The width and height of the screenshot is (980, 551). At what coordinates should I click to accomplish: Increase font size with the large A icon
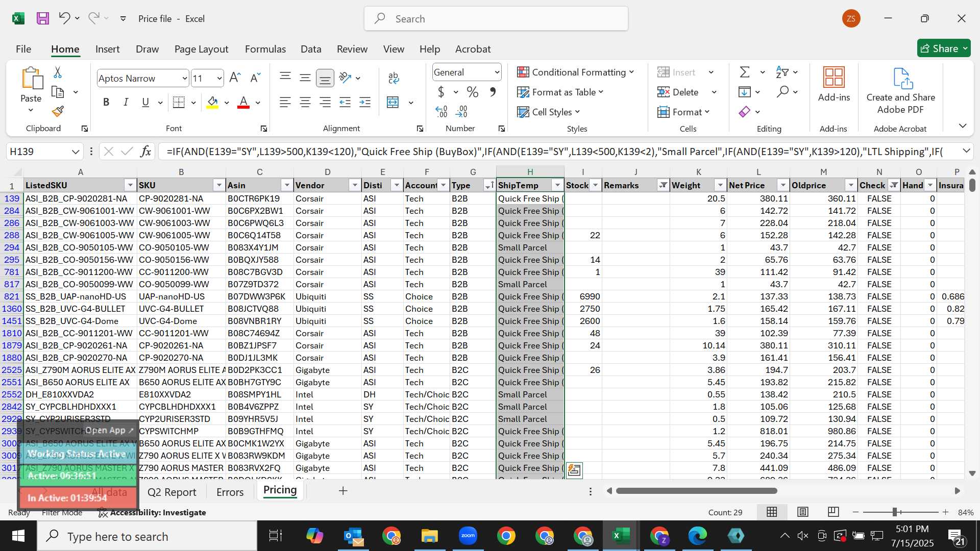click(x=235, y=78)
